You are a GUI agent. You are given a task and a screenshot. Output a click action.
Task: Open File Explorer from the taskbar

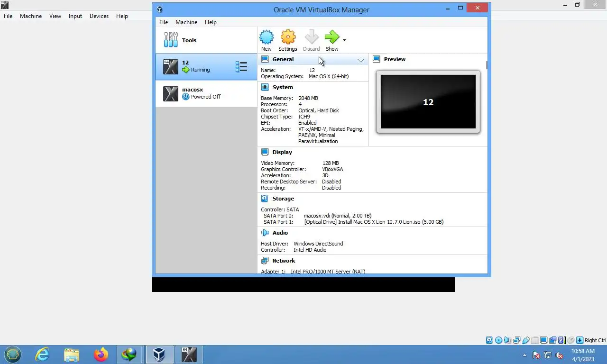(x=72, y=355)
